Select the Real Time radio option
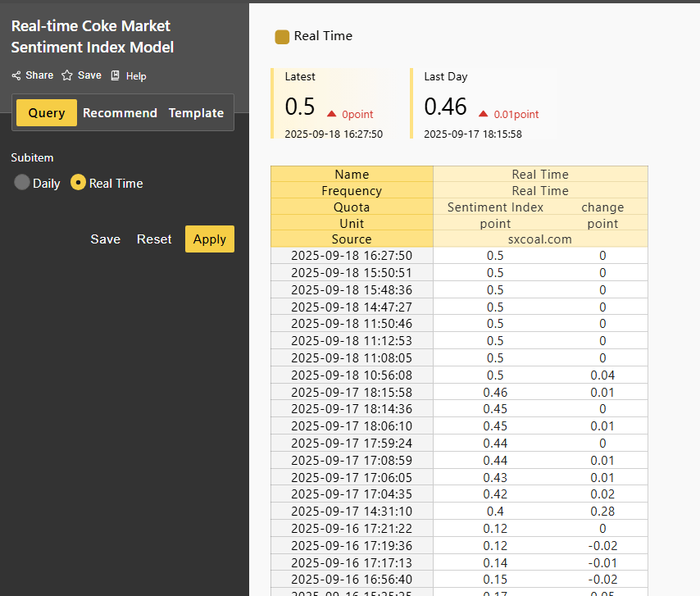This screenshot has width=700, height=596. 78,183
